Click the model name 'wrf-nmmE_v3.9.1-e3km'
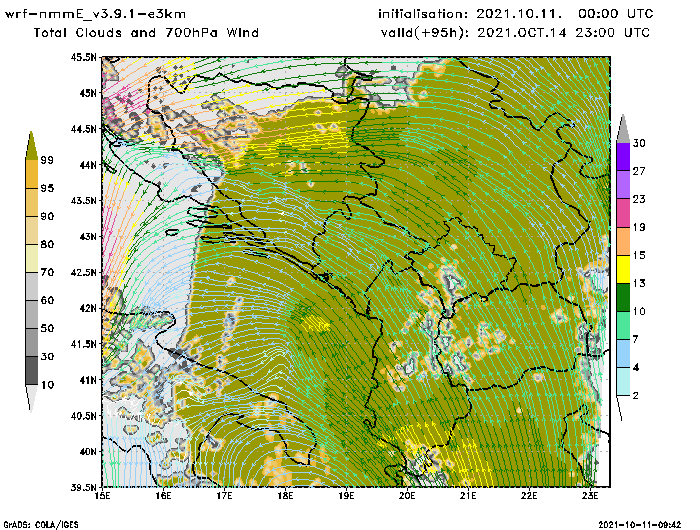Viewport: 700px width, 530px height. 95,15
